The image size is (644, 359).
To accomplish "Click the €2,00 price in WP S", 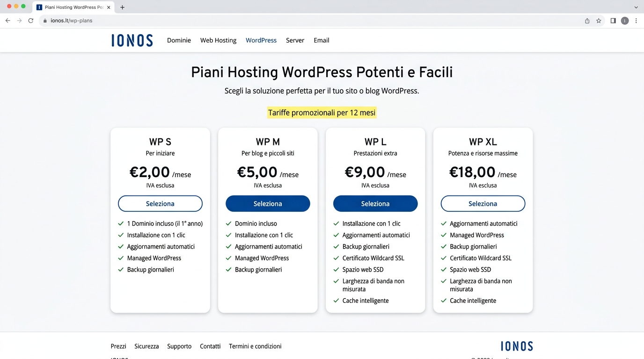I will pos(149,172).
